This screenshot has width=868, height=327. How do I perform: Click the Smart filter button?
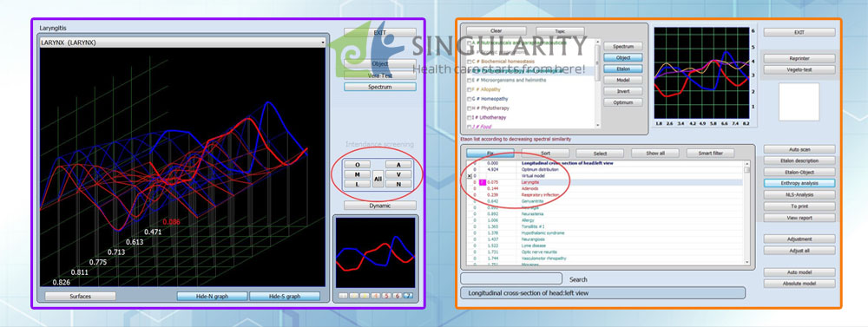pos(711,154)
